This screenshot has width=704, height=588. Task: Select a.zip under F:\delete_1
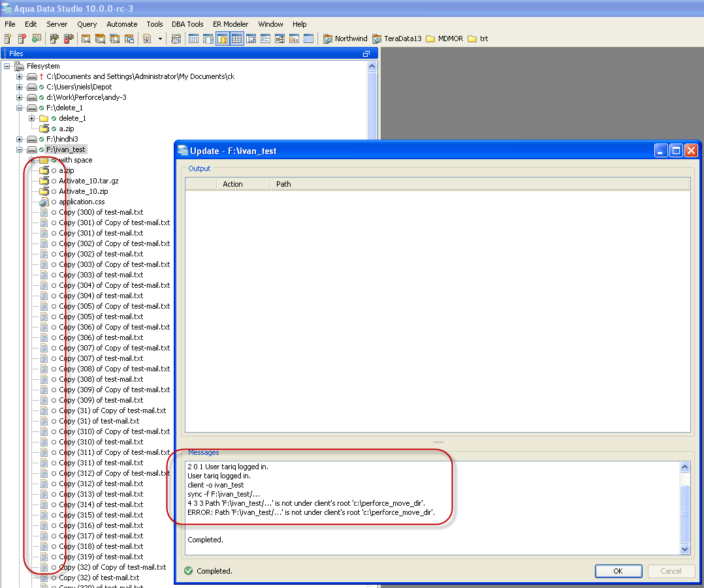[x=67, y=129]
